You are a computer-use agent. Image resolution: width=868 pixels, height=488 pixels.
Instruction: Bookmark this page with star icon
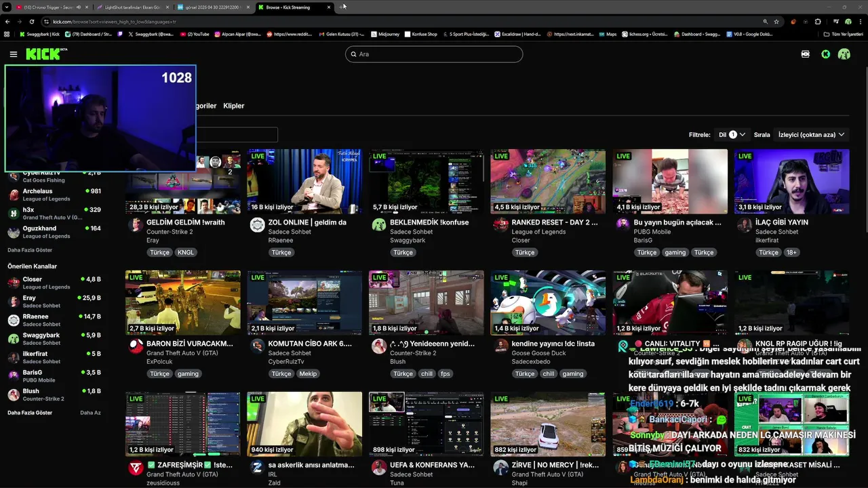[776, 22]
